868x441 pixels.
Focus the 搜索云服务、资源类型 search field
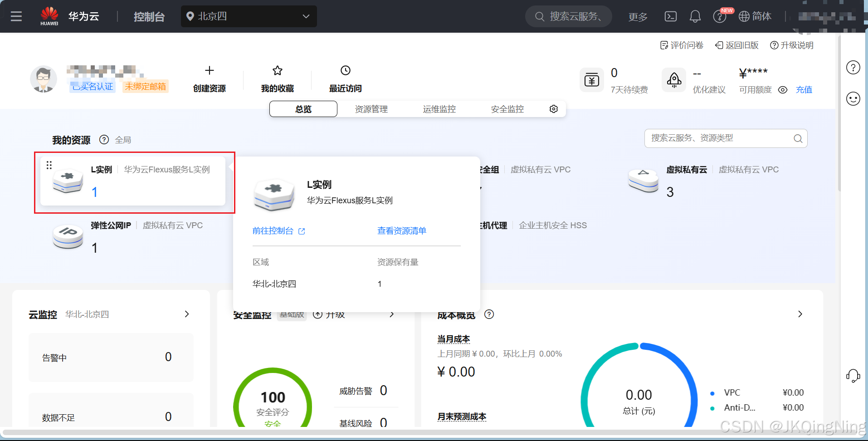pos(726,138)
